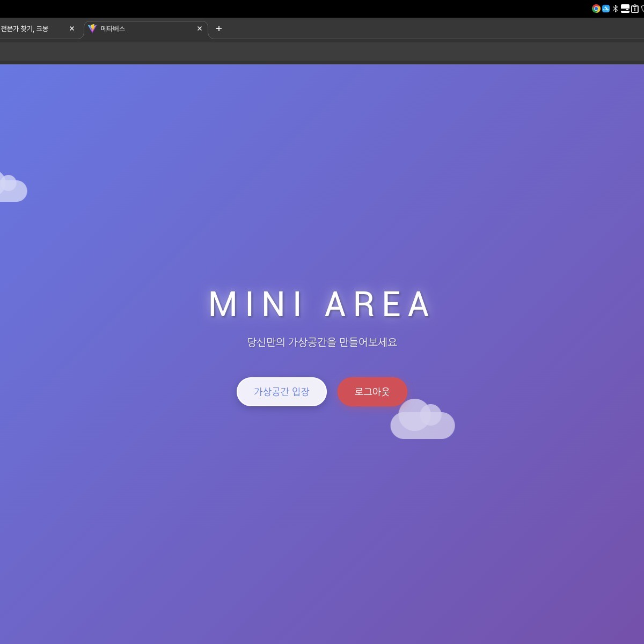Click the shield icon at tray edge
This screenshot has width=644, height=644.
642,9
